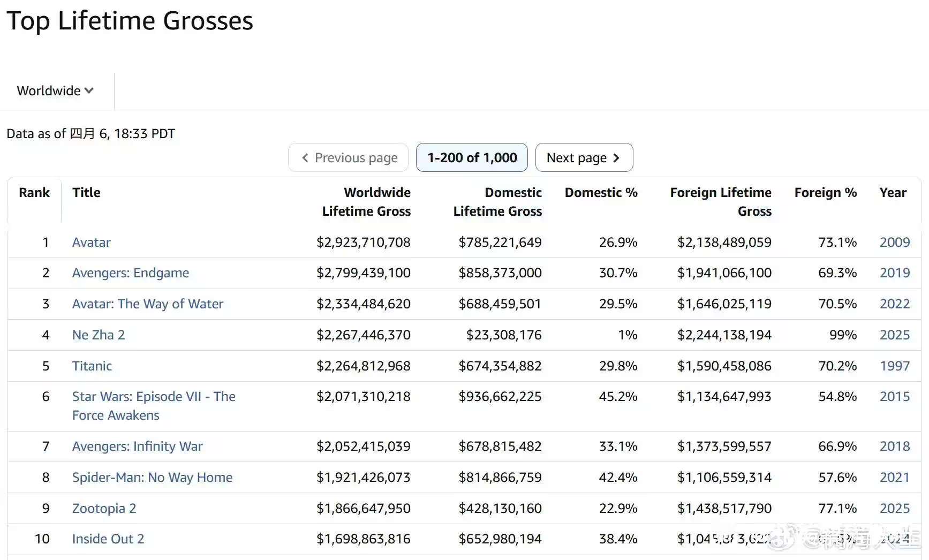Open the Inside Out 2 link
The width and height of the screenshot is (929, 560).
point(108,539)
